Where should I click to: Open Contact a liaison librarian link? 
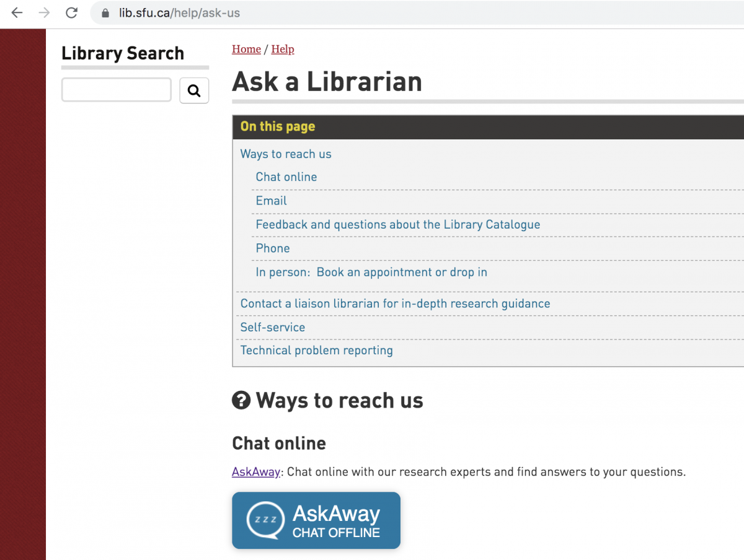[x=395, y=304]
